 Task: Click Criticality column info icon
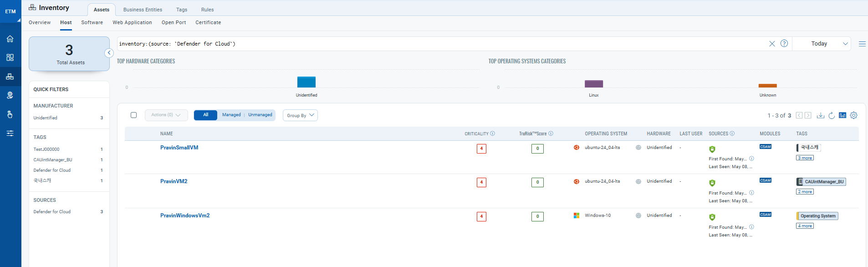click(x=492, y=133)
